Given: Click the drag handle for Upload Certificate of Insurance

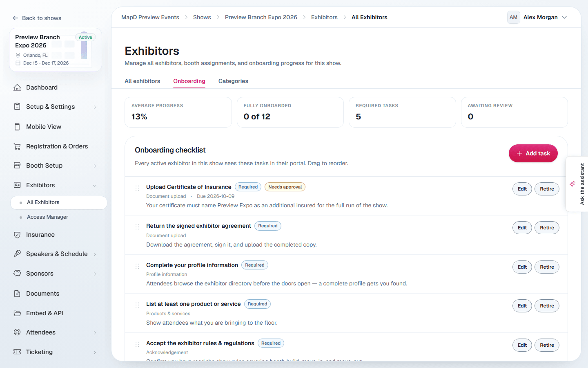Looking at the screenshot, I should pyautogui.click(x=137, y=188).
